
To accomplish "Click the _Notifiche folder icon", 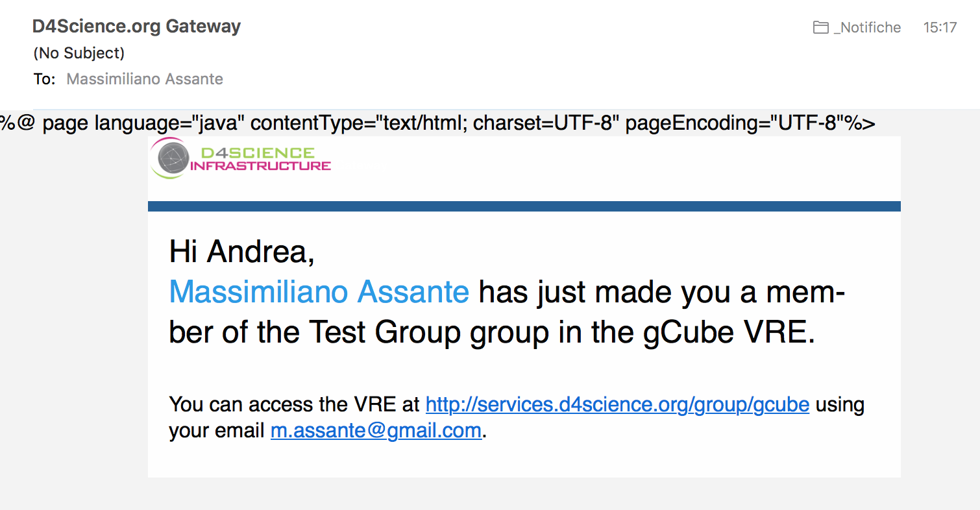I will tap(821, 27).
